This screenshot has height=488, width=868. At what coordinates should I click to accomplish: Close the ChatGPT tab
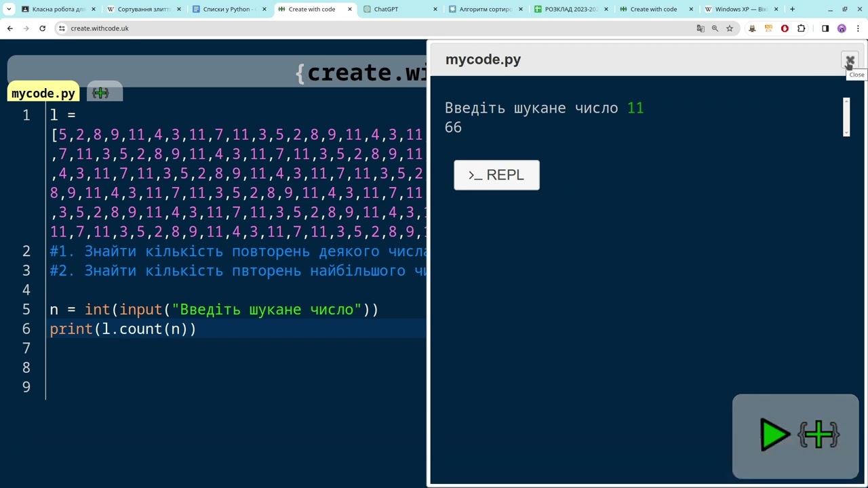(x=435, y=9)
